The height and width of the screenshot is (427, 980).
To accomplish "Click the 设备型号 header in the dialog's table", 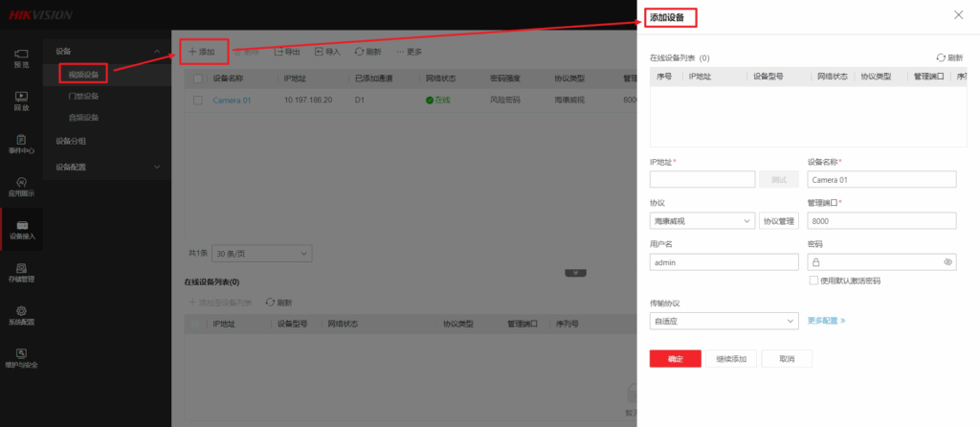I will (x=768, y=77).
